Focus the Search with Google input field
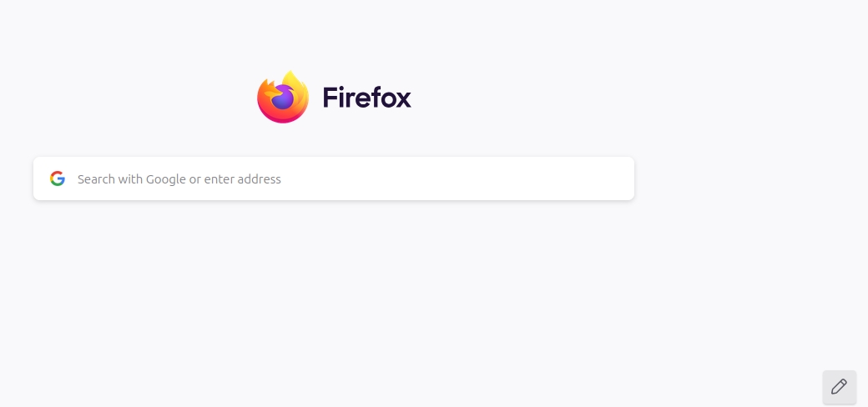 (334, 178)
